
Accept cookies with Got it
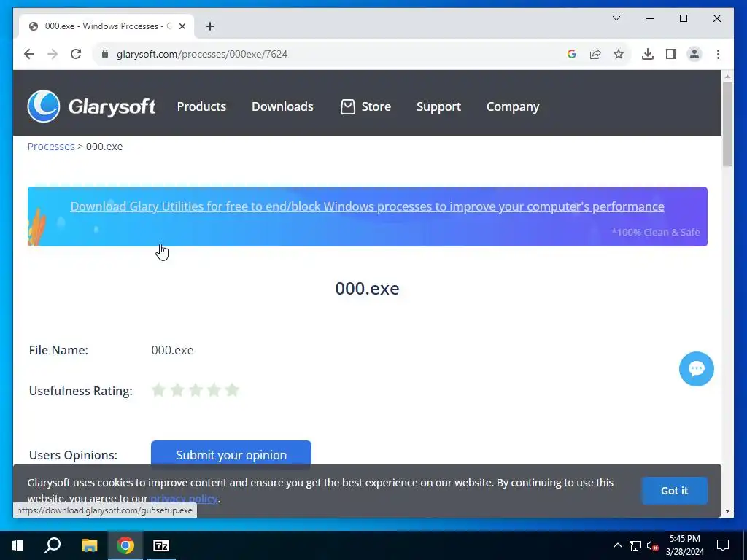tap(674, 491)
